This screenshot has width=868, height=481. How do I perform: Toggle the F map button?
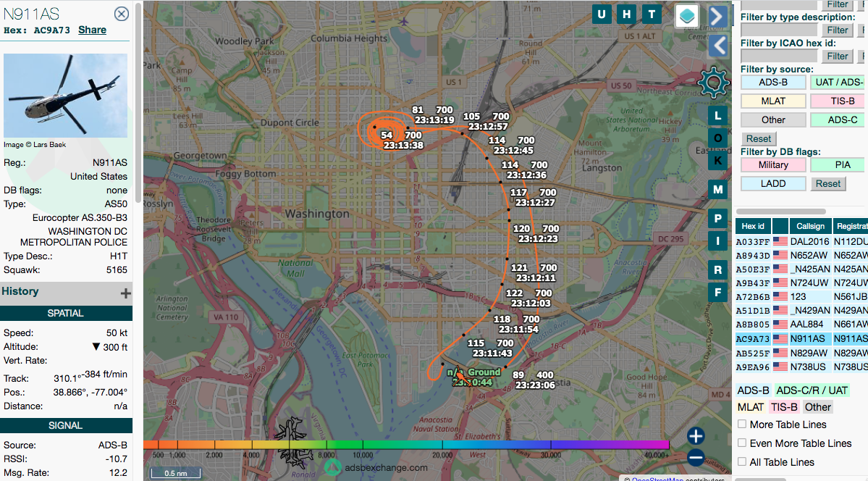[718, 293]
